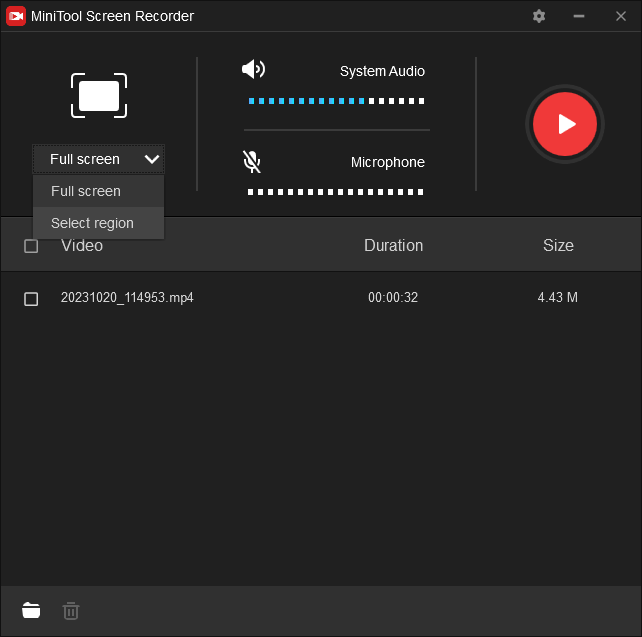Minimize the Screen Recorder window
Screen dimensions: 642x637
point(579,16)
